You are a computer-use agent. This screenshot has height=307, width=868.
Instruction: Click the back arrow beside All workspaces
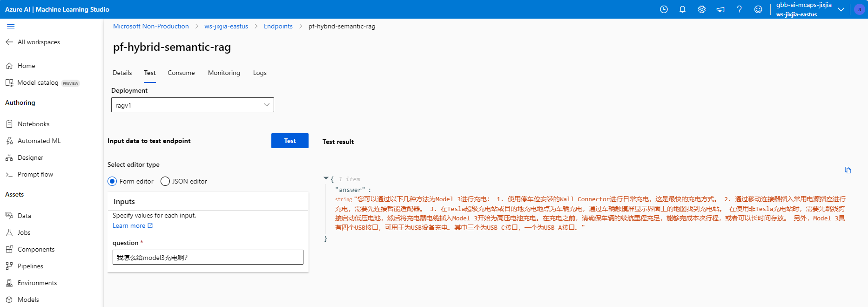point(9,42)
